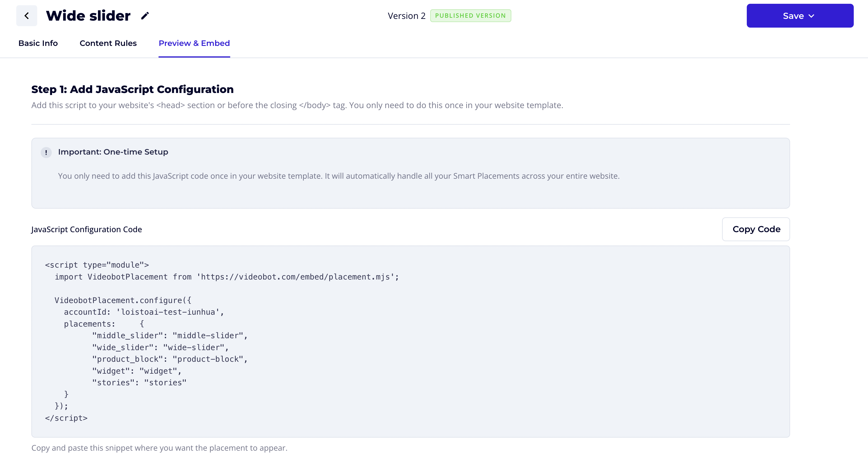Click the import VideobotPlacement line in code
The height and width of the screenshot is (462, 868).
coord(226,277)
